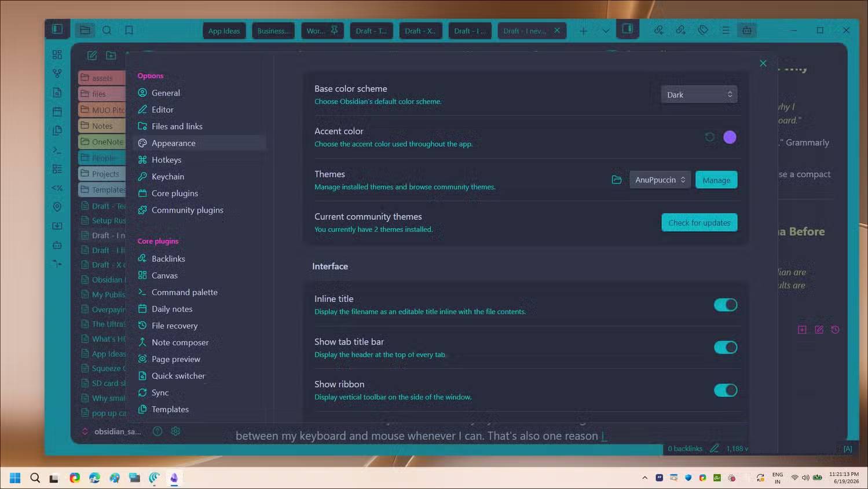The image size is (868, 489).
Task: Open the obsidian_sa... vault switcher
Action: pyautogui.click(x=112, y=431)
